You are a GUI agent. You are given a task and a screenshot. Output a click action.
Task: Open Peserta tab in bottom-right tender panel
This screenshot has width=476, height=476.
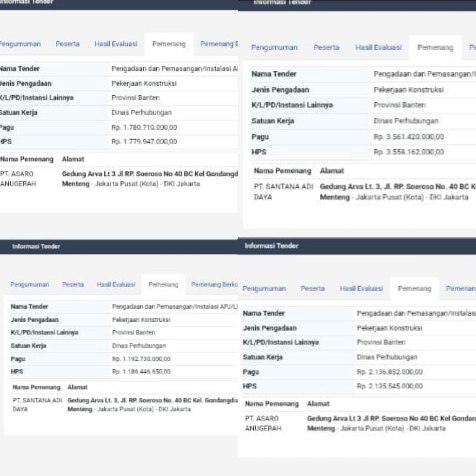(312, 289)
